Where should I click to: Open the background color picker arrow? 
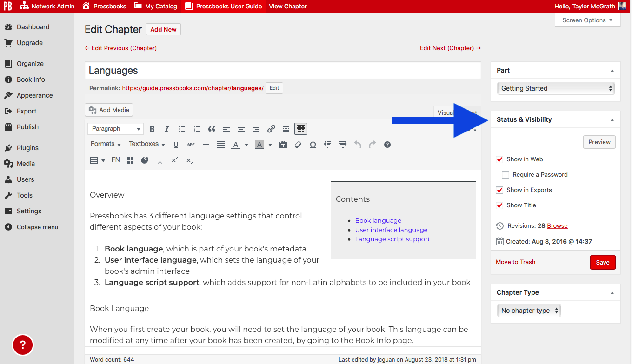(x=270, y=145)
